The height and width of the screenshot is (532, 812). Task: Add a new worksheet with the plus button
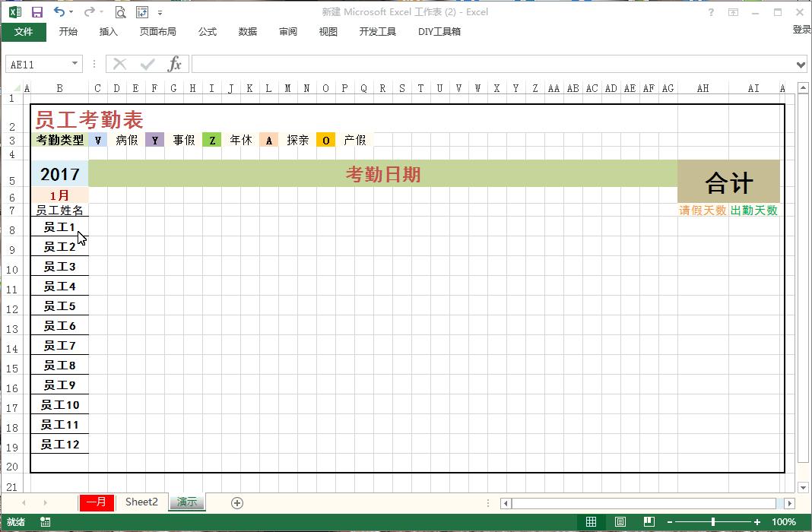pyautogui.click(x=236, y=502)
